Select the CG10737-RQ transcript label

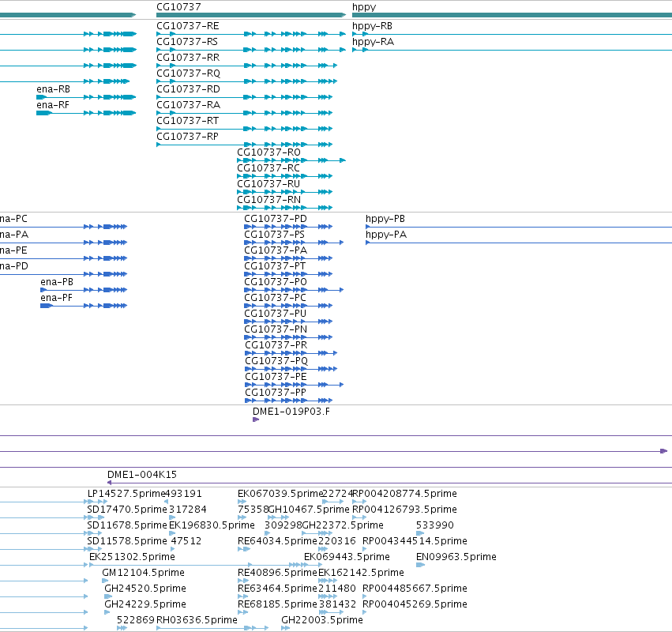click(x=188, y=73)
